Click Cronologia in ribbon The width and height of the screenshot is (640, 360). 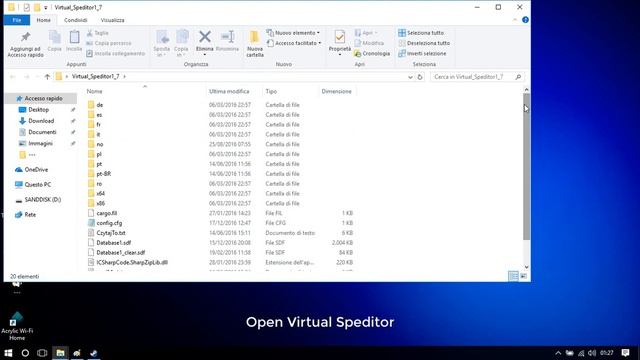372,53
